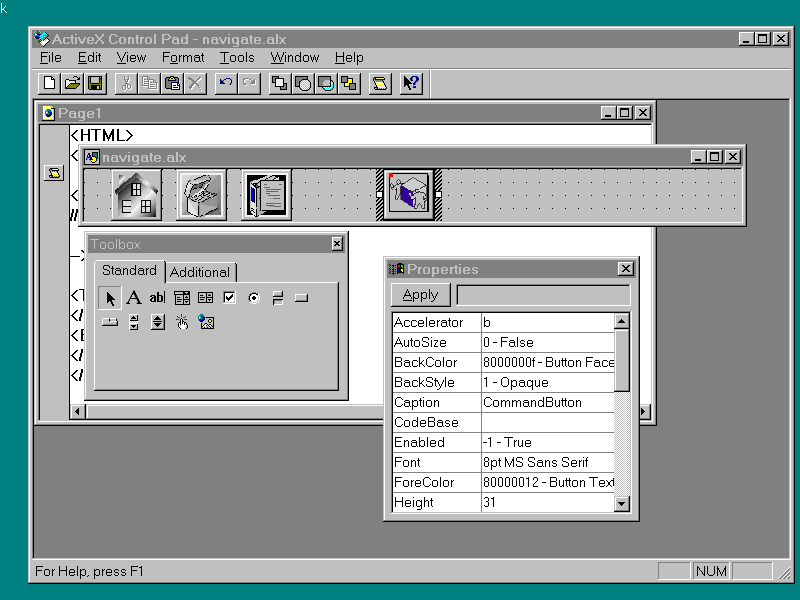Click the house image button in the layout
This screenshot has height=600, width=800.
click(x=136, y=195)
